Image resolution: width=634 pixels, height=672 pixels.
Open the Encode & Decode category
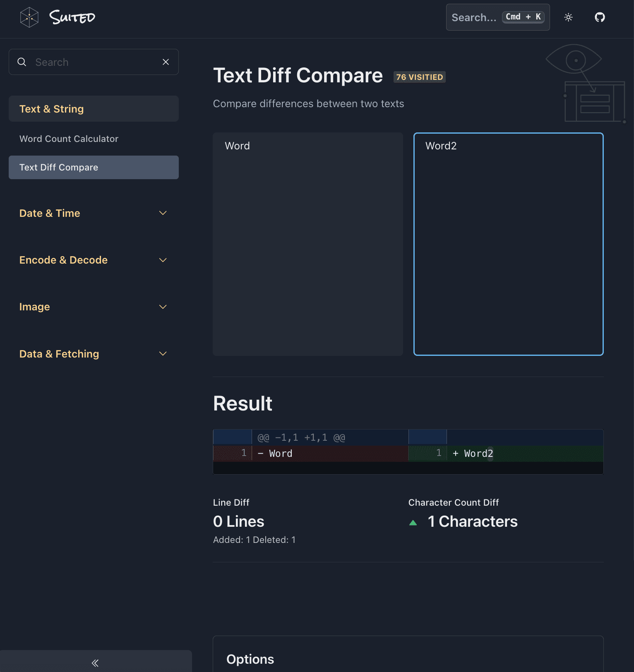[63, 260]
